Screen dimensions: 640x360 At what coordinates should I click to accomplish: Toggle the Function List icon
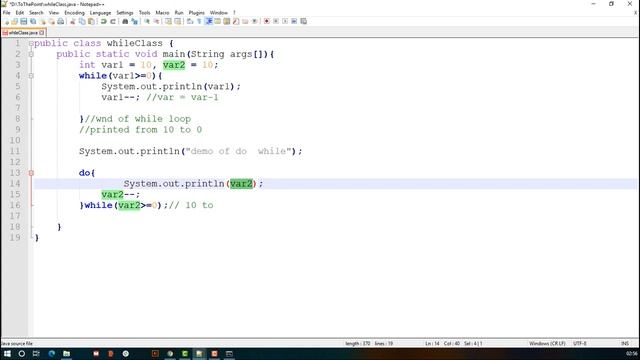(236, 21)
